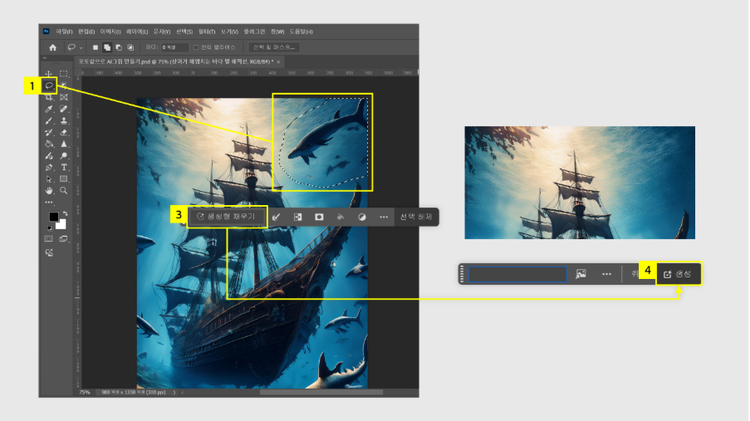The image size is (750, 421).
Task: Select the Rectangle shape tool
Action: tap(64, 179)
